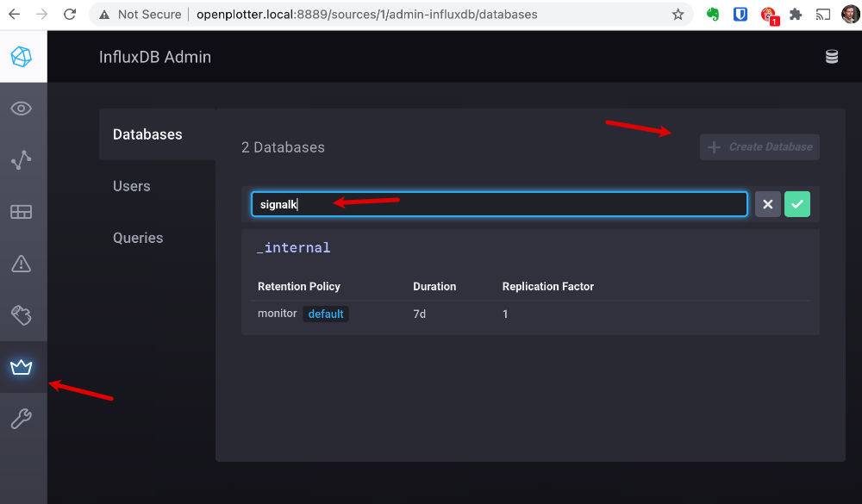Select the InfluxDB Admin crown icon
Image resolution: width=862 pixels, height=504 pixels.
[21, 368]
